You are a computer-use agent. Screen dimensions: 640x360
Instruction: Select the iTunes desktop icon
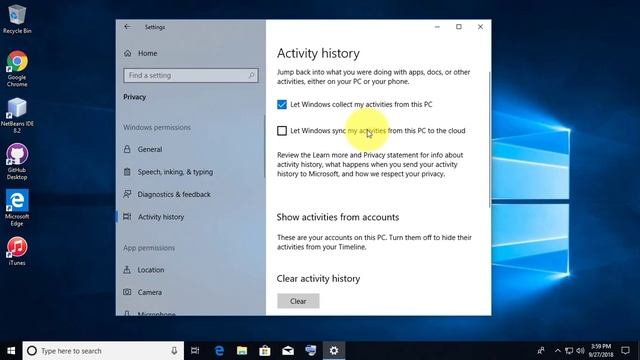[x=17, y=251]
